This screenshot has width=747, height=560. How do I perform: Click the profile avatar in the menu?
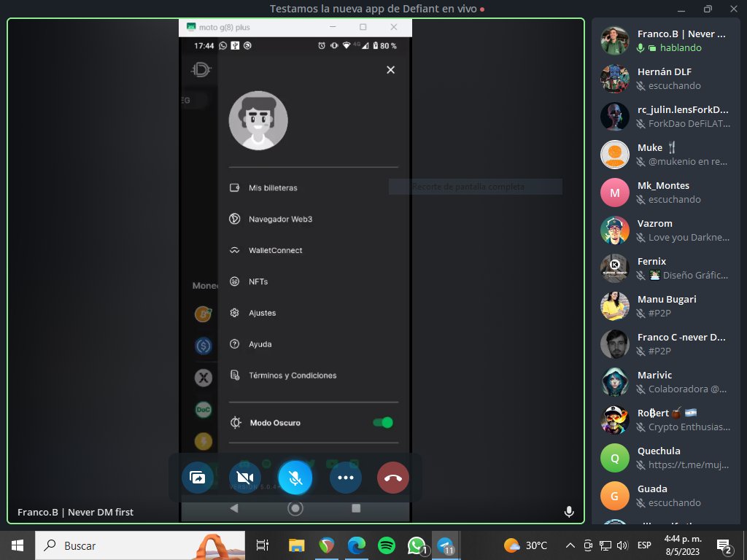coord(258,120)
